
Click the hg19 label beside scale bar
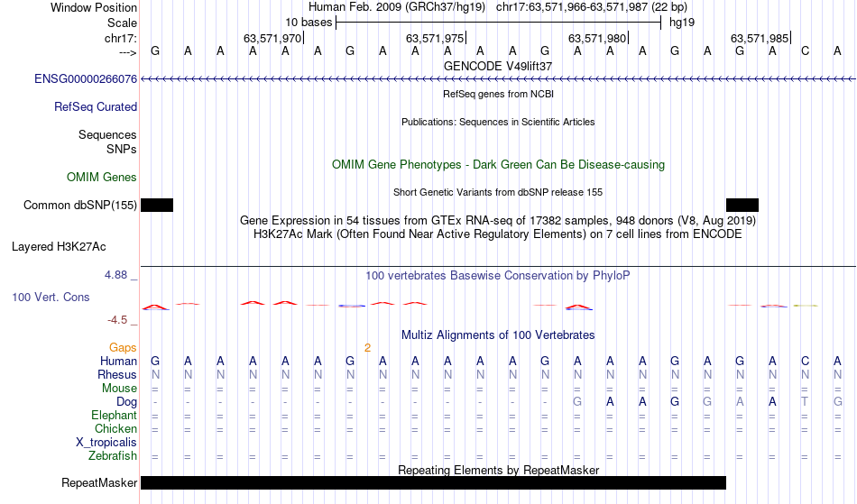tap(682, 23)
